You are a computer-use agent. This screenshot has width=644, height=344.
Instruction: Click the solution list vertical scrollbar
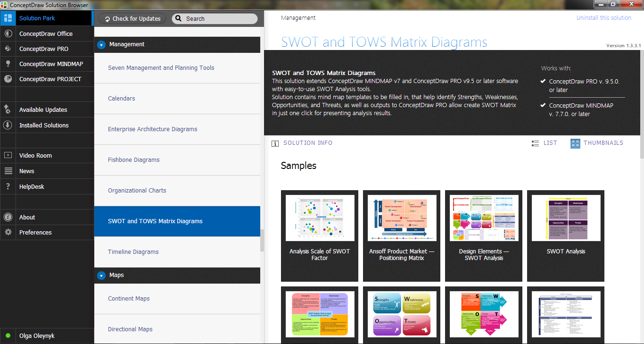(262, 240)
